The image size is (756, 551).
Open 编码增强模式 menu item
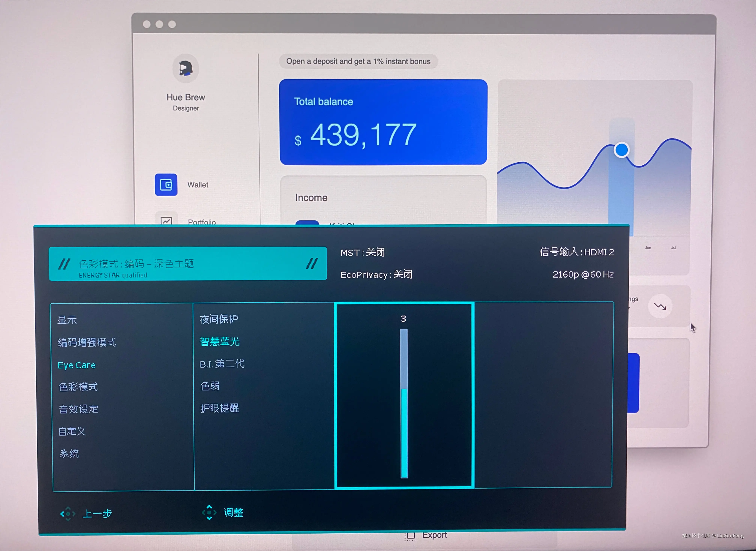click(x=87, y=342)
